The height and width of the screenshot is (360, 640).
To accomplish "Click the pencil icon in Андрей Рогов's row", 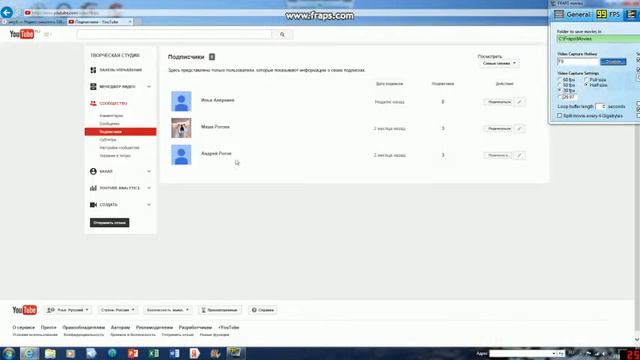I will pos(520,155).
